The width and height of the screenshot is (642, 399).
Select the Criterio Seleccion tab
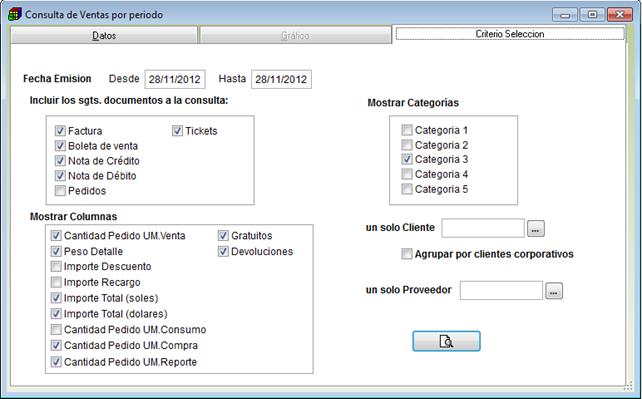coord(510,34)
